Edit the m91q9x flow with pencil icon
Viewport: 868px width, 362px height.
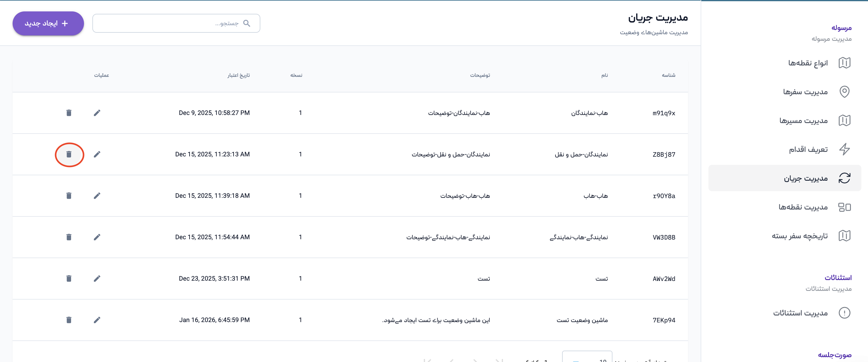[97, 113]
